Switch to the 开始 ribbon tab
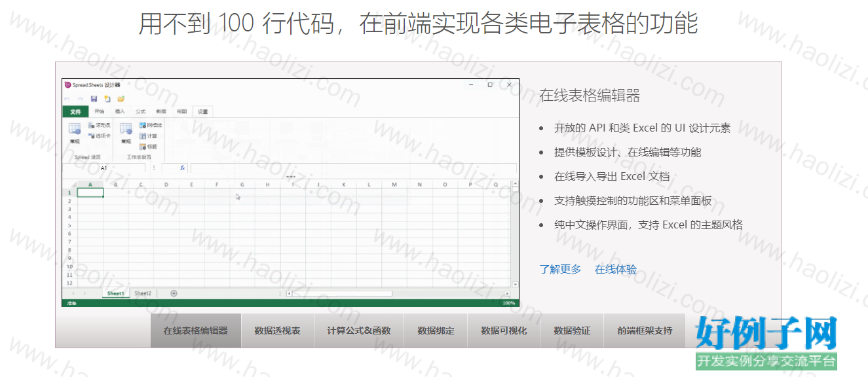This screenshot has width=868, height=377. [99, 111]
